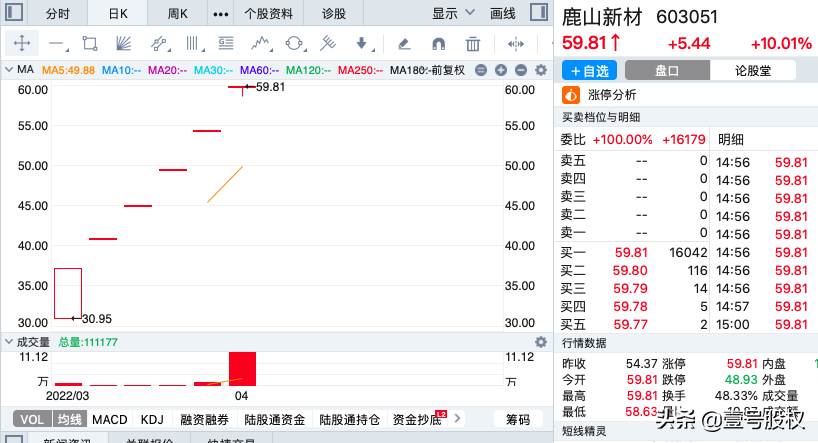The width and height of the screenshot is (818, 443).
Task: Expand more indicators with right chevron
Action: tap(458, 418)
